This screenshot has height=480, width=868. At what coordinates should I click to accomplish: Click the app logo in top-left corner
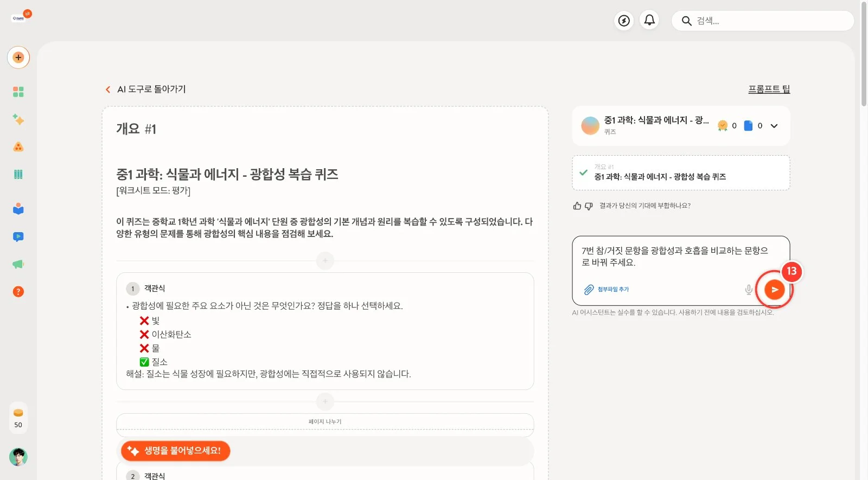22,16
